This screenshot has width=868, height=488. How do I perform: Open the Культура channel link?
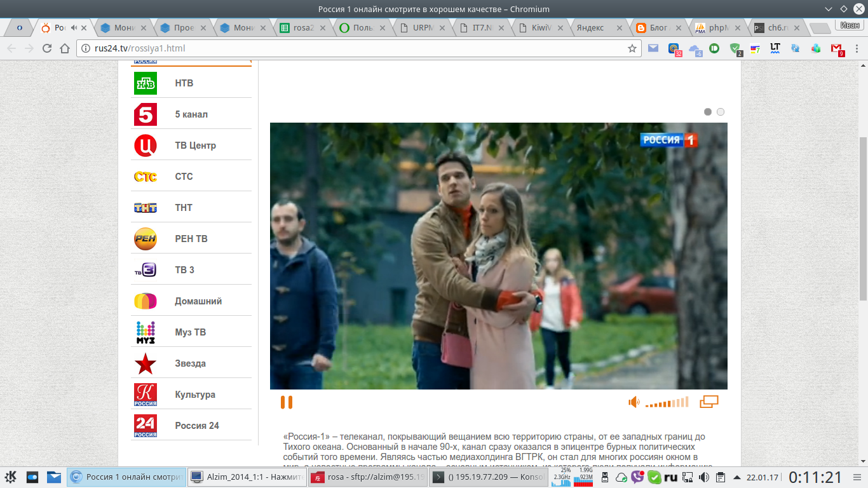tap(195, 395)
